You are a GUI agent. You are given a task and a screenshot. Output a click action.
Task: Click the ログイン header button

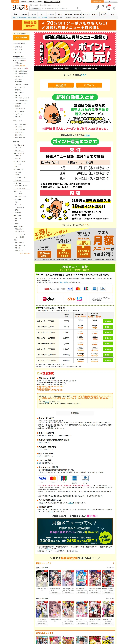[x=111, y=2]
